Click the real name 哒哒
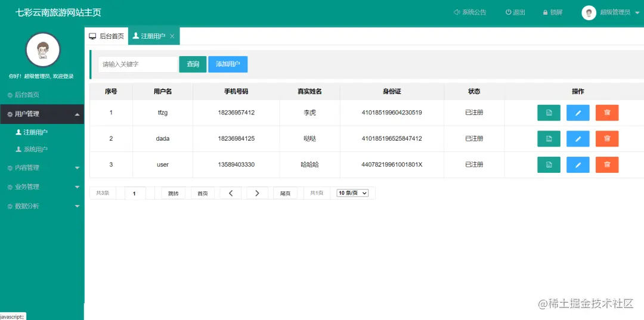 tap(309, 139)
